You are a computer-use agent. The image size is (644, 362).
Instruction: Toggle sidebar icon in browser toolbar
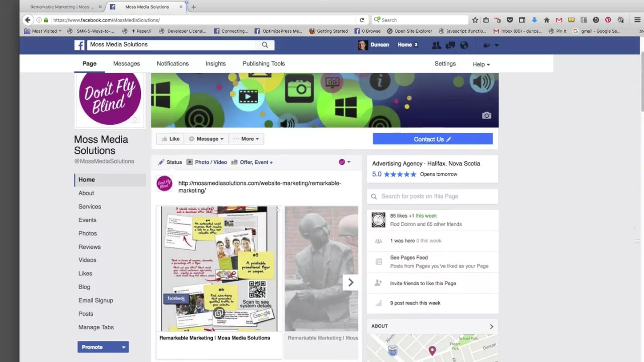[x=522, y=20]
